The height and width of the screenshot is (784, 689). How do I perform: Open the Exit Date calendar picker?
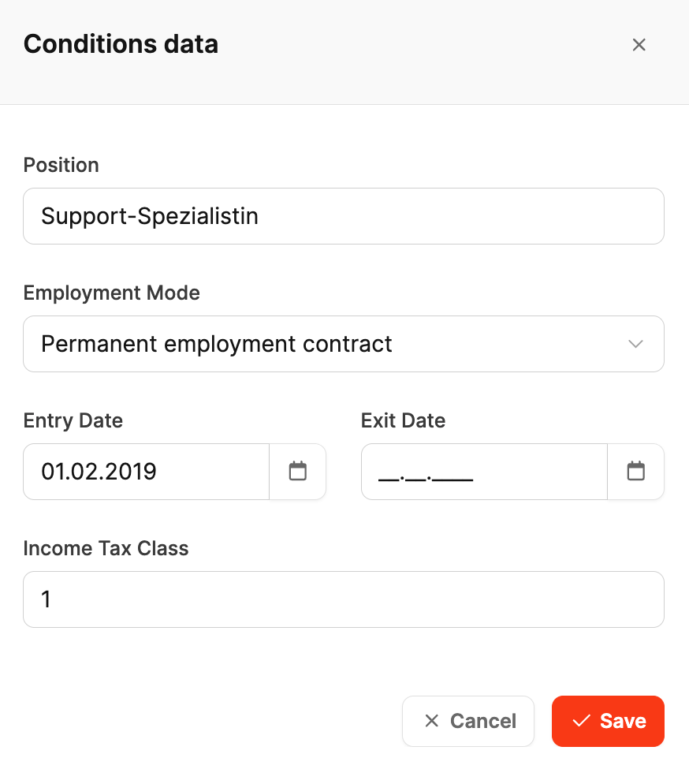[635, 472]
